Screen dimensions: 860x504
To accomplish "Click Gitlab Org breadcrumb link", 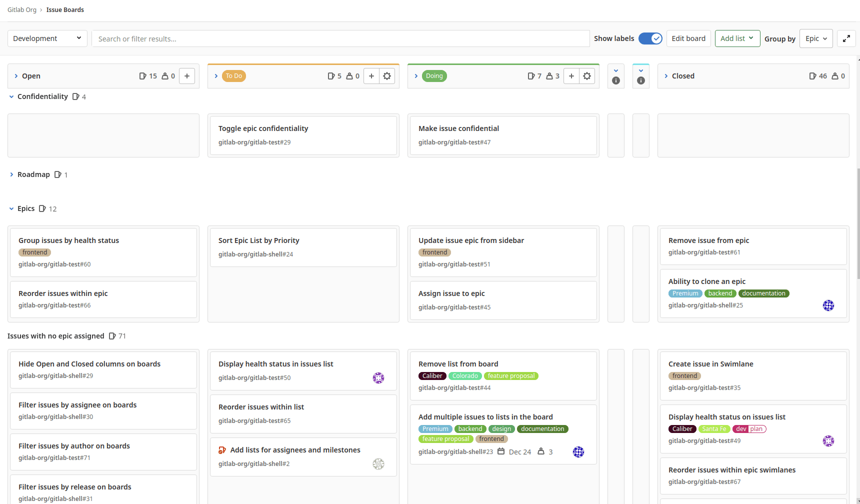I will coord(22,10).
